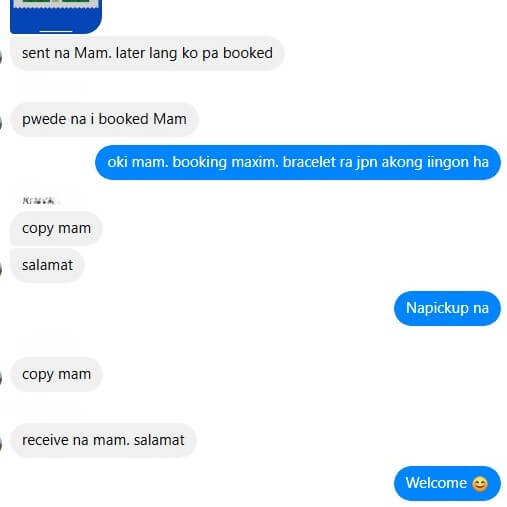
Task: Select 'sent na Mam. later lang ko pa booked' message
Action: (x=147, y=53)
